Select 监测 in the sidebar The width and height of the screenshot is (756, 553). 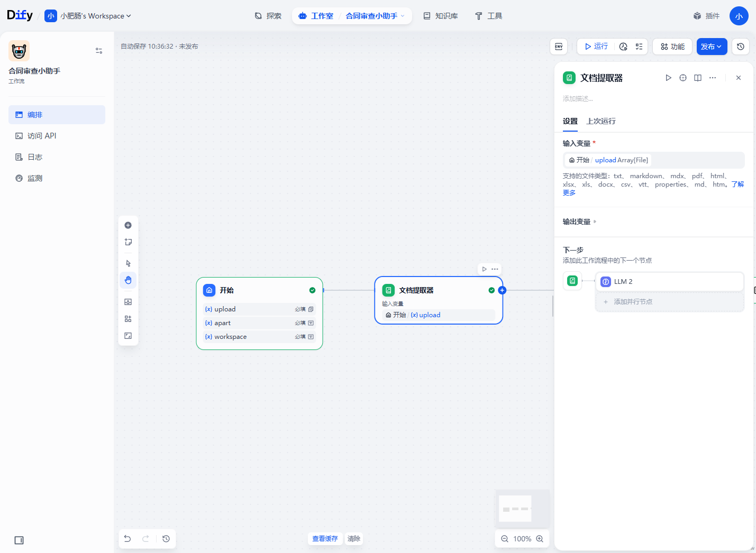pyautogui.click(x=57, y=178)
